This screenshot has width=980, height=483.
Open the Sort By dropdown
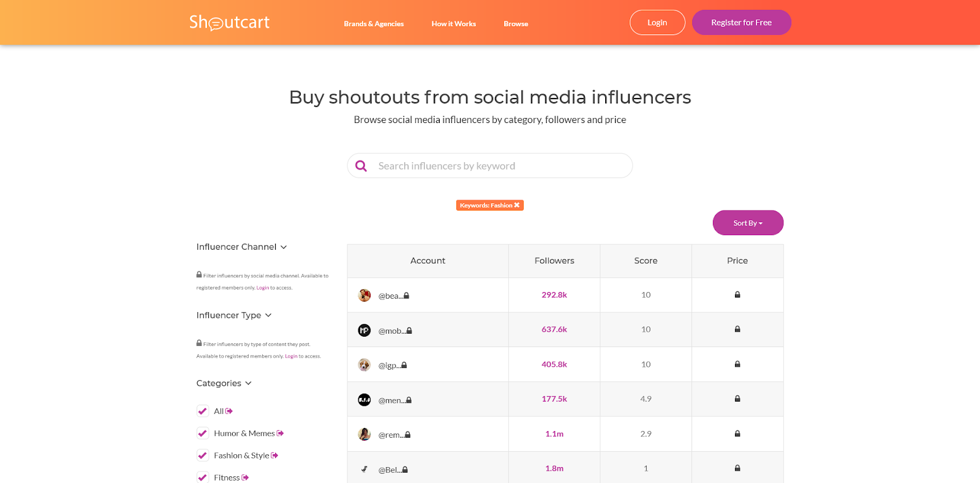[x=748, y=223]
